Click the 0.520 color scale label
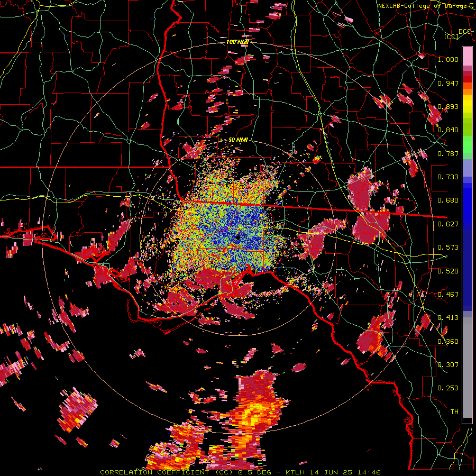This screenshot has width=476, height=476. pos(448,271)
